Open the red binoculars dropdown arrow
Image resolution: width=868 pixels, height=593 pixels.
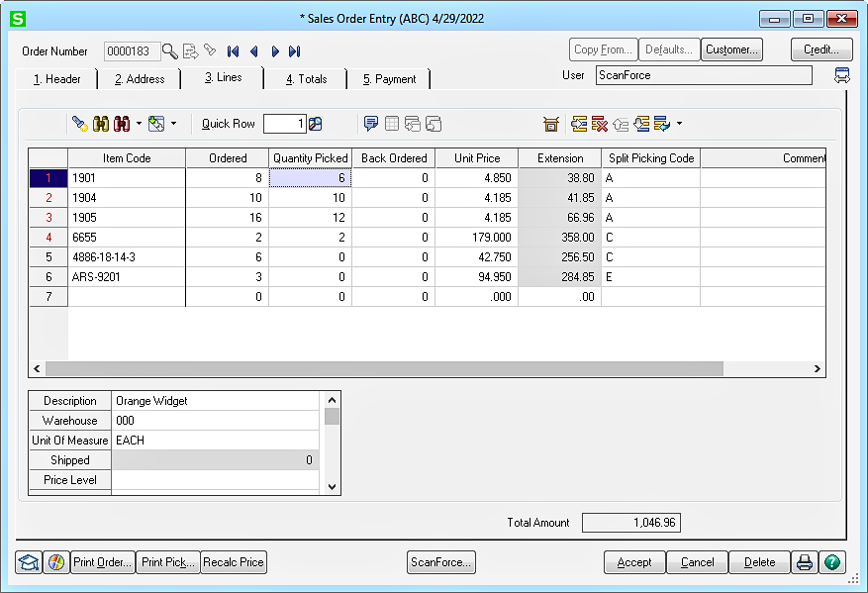click(139, 124)
